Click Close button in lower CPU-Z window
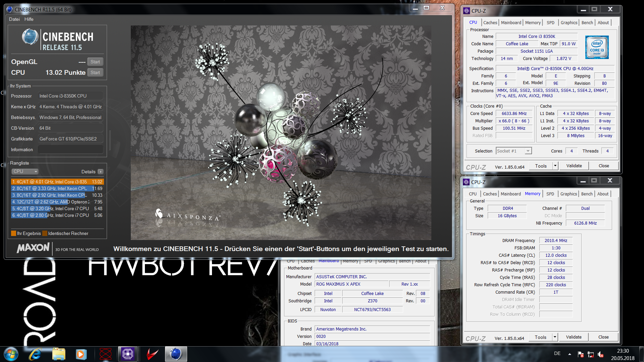Screen dimensions: 644x362 pos(603,337)
